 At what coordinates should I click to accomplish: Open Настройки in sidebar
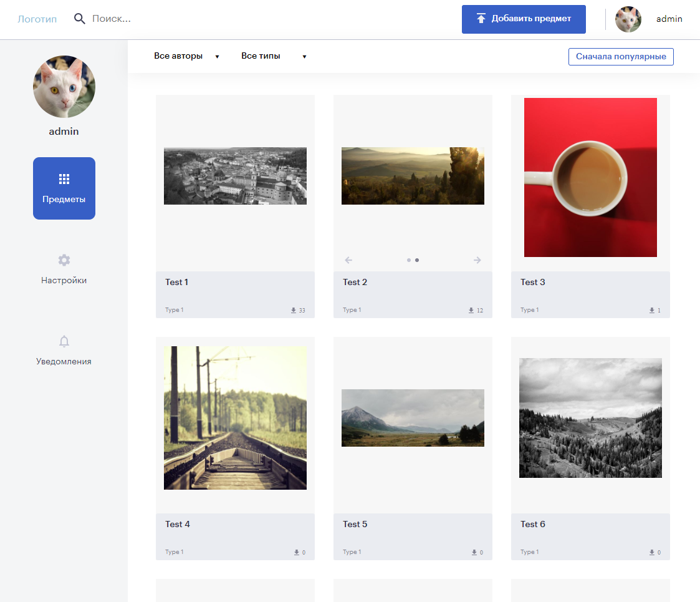point(64,269)
